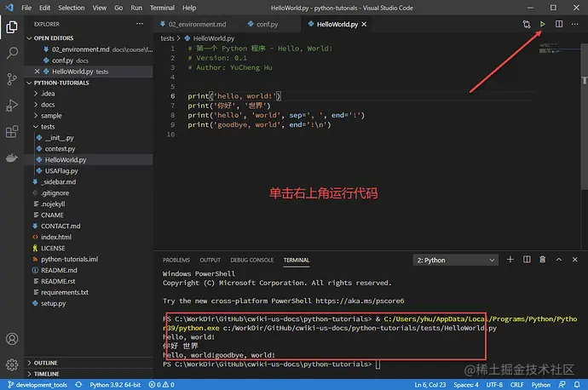Open the terminal selector dropdown 2: Python

[x=456, y=260]
